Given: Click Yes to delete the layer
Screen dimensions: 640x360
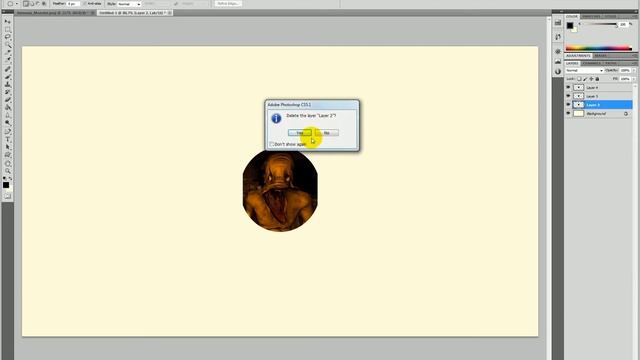Looking at the screenshot, I should (x=300, y=133).
